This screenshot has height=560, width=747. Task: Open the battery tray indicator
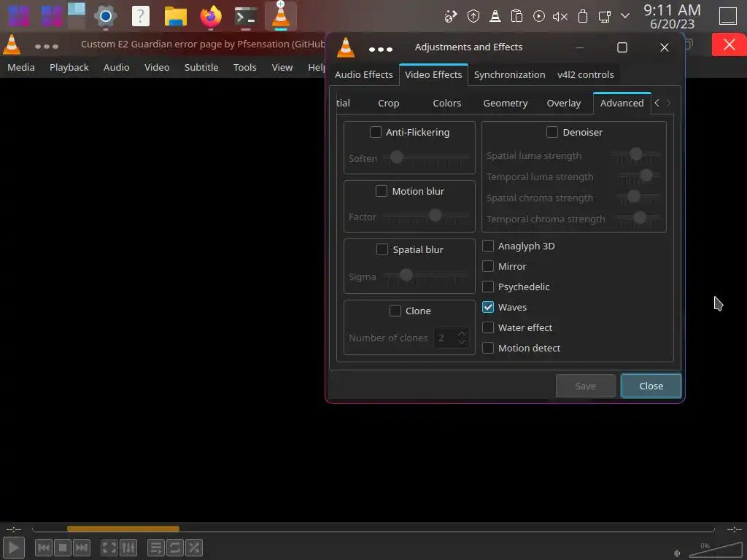click(582, 16)
